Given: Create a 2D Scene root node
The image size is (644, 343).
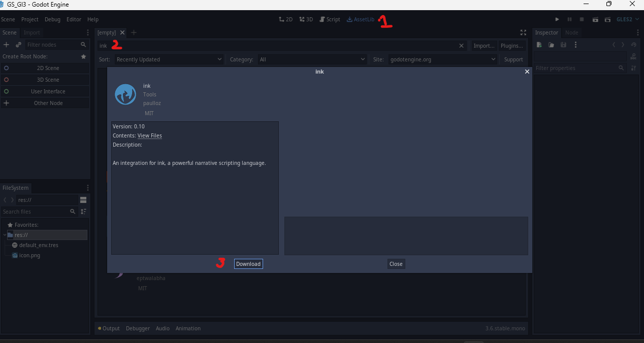Looking at the screenshot, I should coord(45,68).
